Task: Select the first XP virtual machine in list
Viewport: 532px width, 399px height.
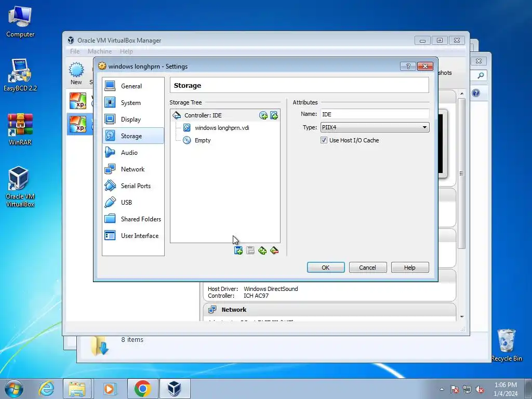Action: 79,101
